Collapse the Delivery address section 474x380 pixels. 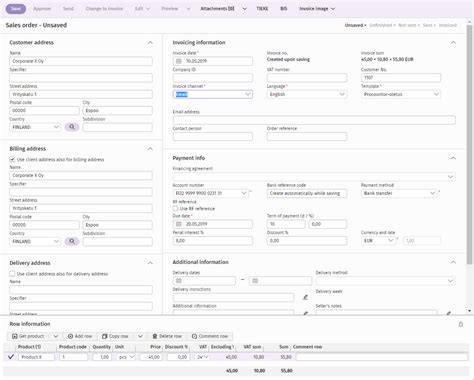(150, 263)
